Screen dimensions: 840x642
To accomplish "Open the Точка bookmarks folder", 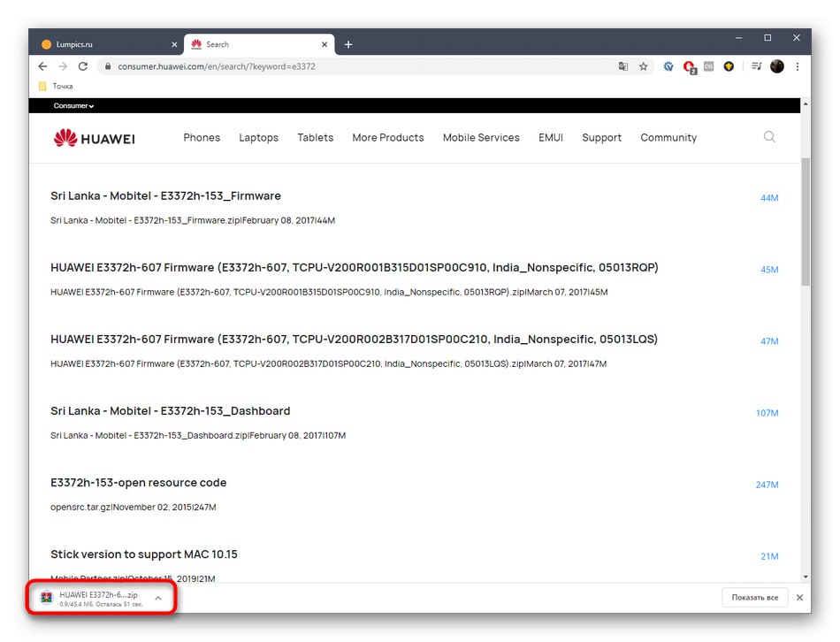I will [56, 86].
